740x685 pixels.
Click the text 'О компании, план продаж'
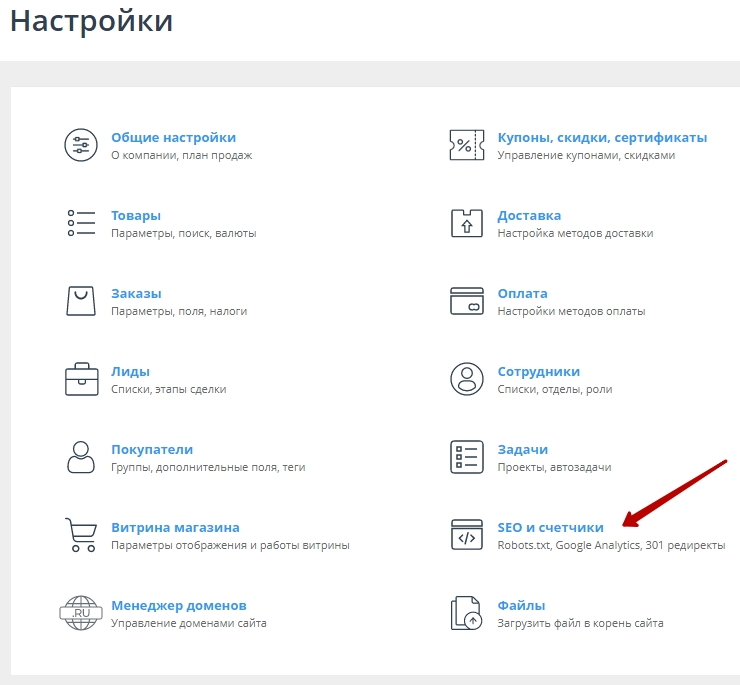point(182,155)
